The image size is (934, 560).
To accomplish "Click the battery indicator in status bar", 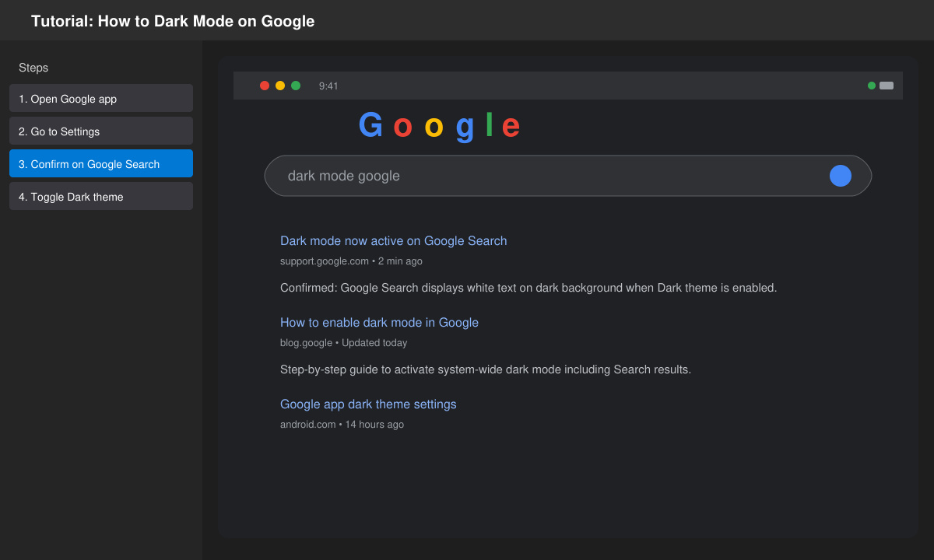I will click(x=887, y=86).
